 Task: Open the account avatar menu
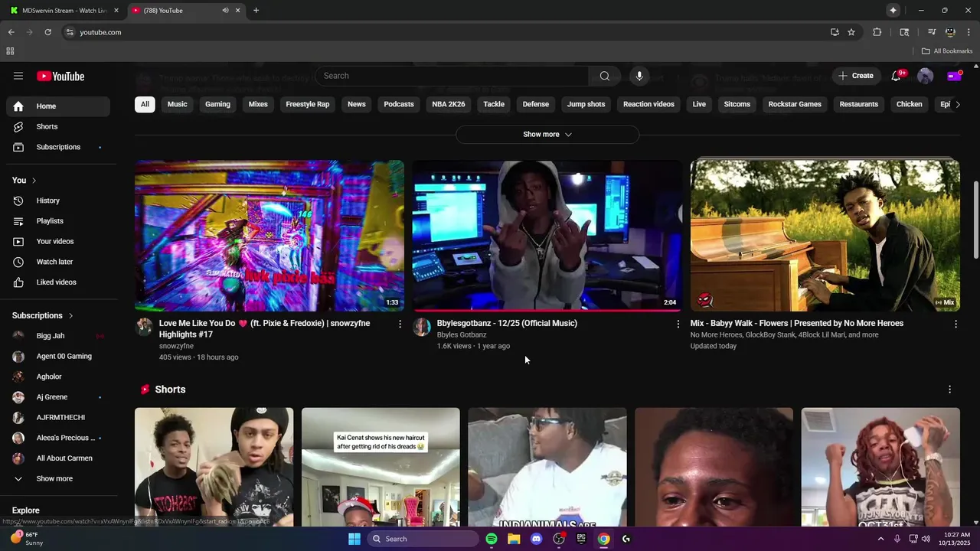(x=925, y=76)
